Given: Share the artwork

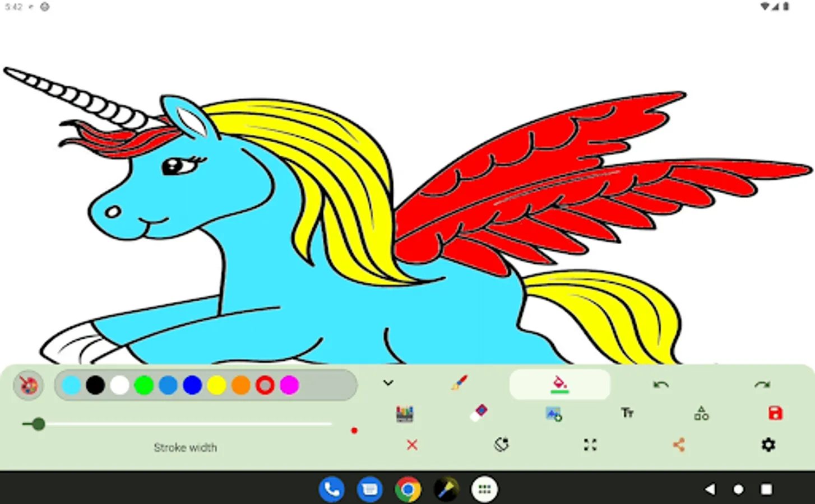Looking at the screenshot, I should [679, 445].
